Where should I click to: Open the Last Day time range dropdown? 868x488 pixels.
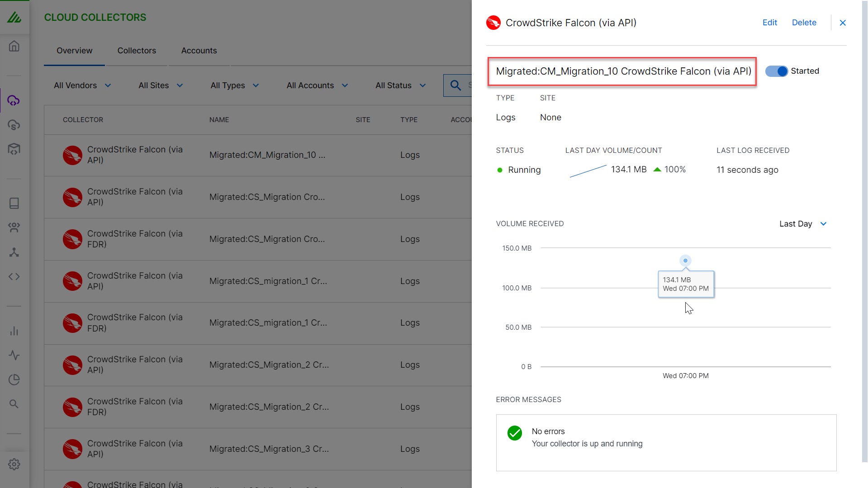pos(803,224)
